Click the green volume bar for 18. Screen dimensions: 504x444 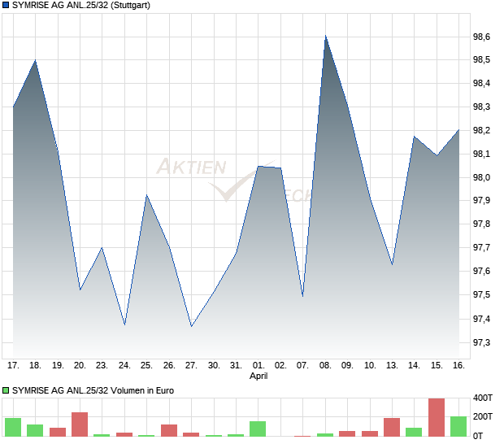click(x=35, y=430)
